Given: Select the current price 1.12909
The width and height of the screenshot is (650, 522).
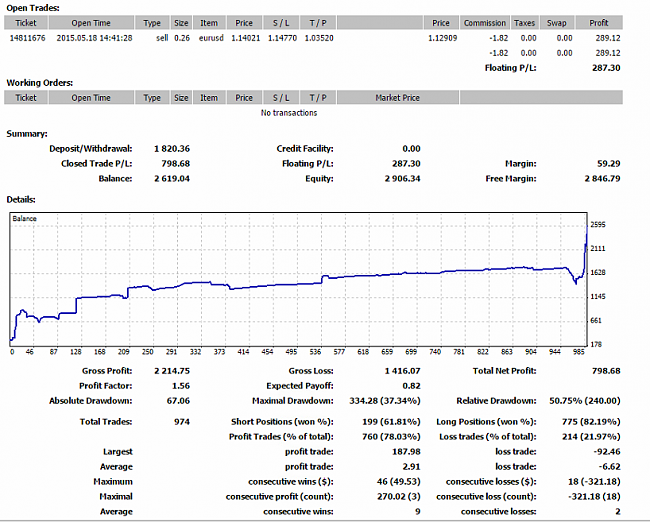Looking at the screenshot, I should click(x=442, y=38).
